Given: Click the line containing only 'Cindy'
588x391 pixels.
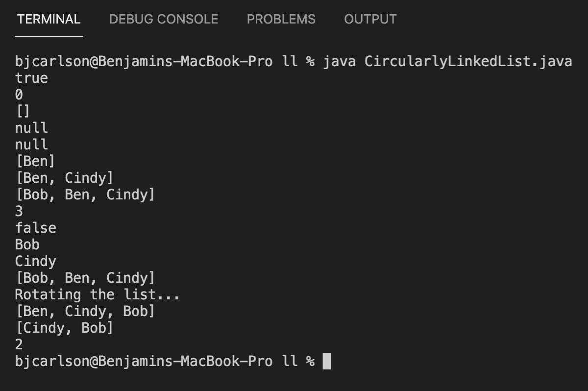Looking at the screenshot, I should pyautogui.click(x=36, y=261).
